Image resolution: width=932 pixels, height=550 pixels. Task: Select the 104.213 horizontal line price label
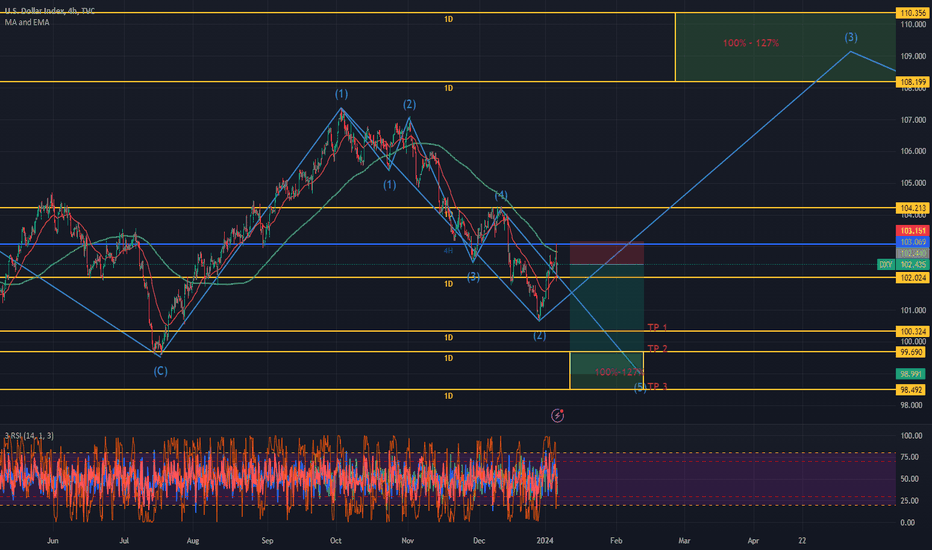(912, 208)
